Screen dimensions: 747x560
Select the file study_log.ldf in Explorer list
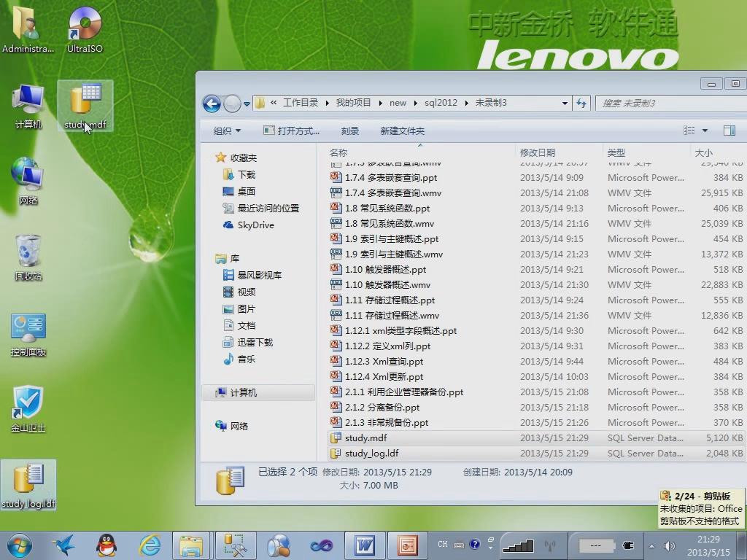536,453
